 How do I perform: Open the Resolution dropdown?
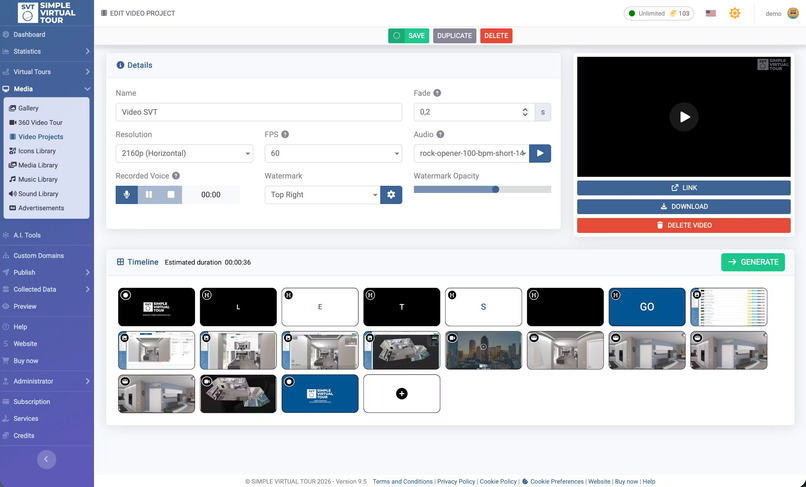click(184, 153)
